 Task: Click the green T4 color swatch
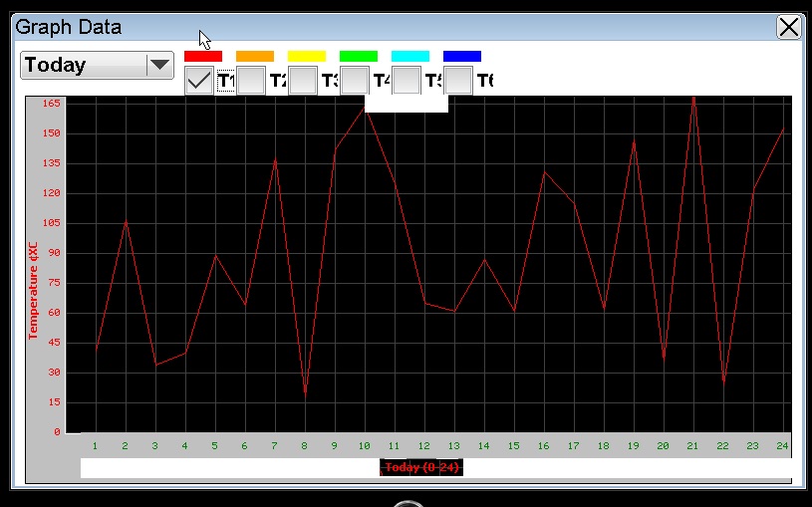(x=359, y=56)
